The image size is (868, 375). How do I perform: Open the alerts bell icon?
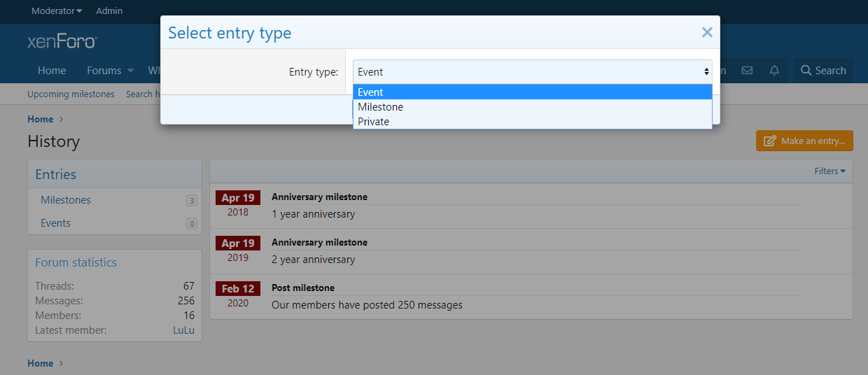pos(774,71)
